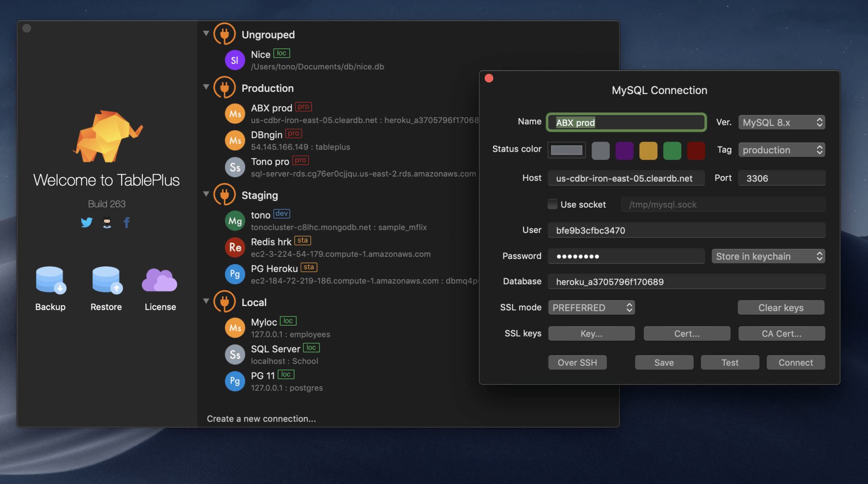The height and width of the screenshot is (484, 868).
Task: Click the Backup database icon
Action: pos(50,280)
